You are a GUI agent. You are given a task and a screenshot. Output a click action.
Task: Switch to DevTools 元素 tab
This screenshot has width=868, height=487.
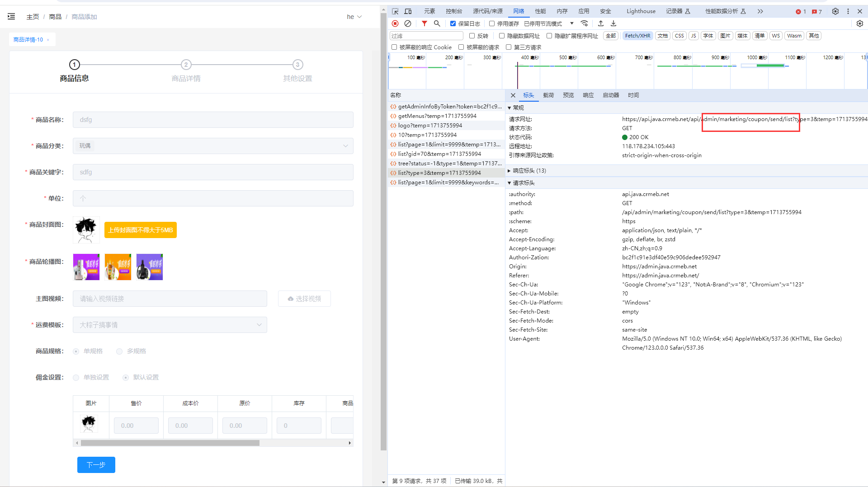[x=429, y=11]
